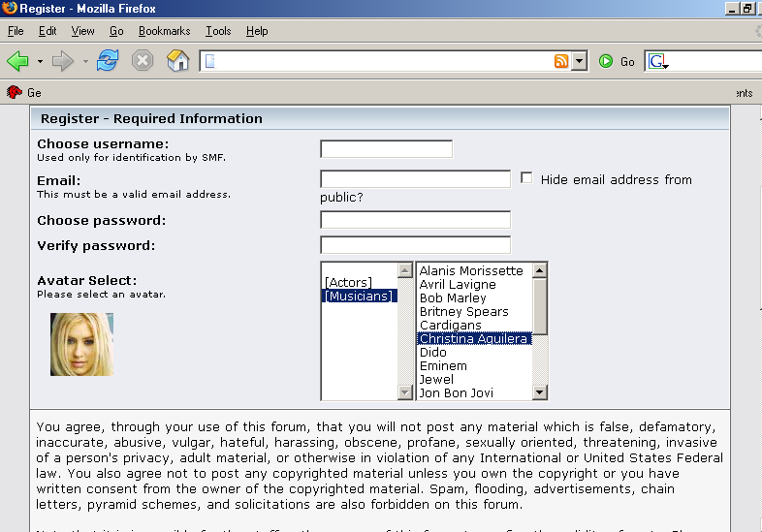Click the green Go button icon

pyautogui.click(x=606, y=61)
